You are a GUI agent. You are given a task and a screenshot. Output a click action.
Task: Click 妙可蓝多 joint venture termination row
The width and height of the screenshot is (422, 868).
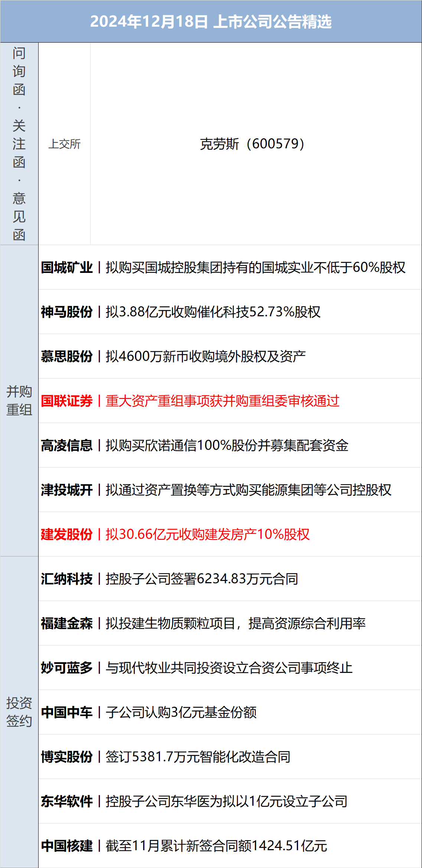tap(197, 668)
